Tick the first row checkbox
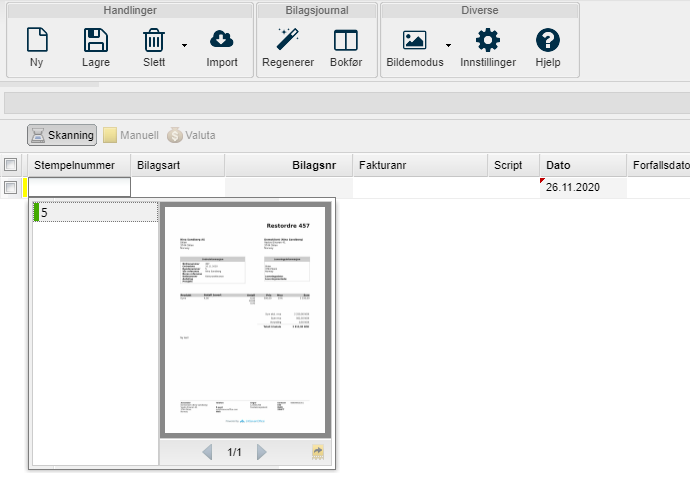 click(10, 187)
